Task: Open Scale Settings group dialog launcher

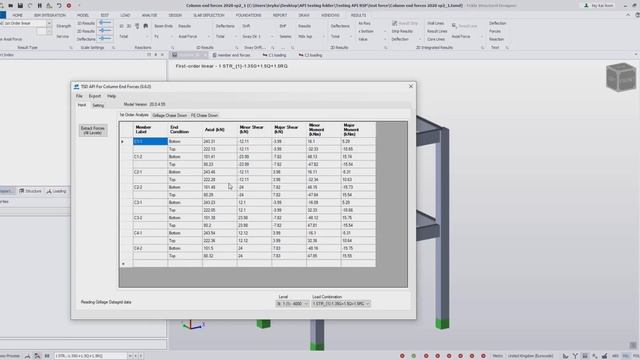Action: (113, 48)
